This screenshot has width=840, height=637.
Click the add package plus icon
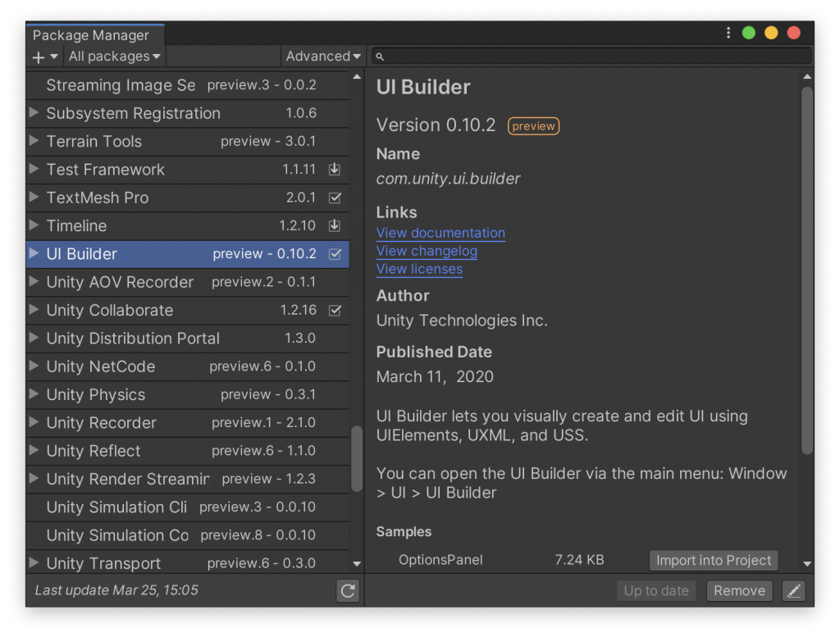point(39,56)
